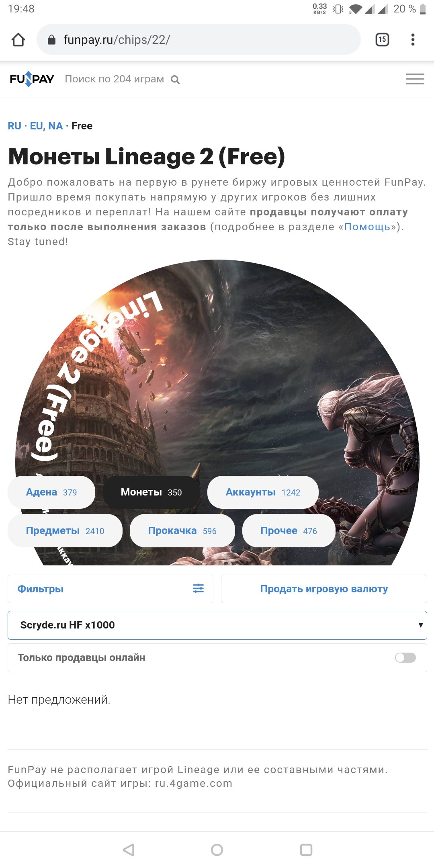This screenshot has width=434, height=868.
Task: Expand the Фильтры panel
Action: tap(111, 589)
